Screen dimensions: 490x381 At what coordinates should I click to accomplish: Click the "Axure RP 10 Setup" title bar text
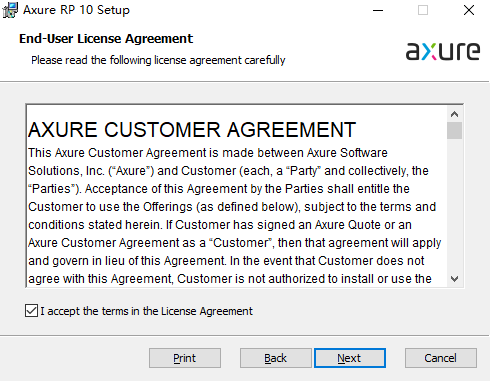76,10
